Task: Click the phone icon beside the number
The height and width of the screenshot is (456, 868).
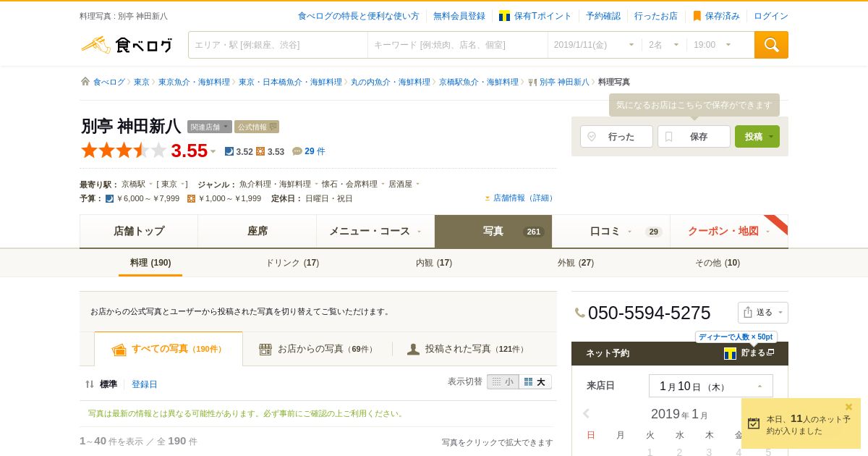Action: (x=579, y=313)
